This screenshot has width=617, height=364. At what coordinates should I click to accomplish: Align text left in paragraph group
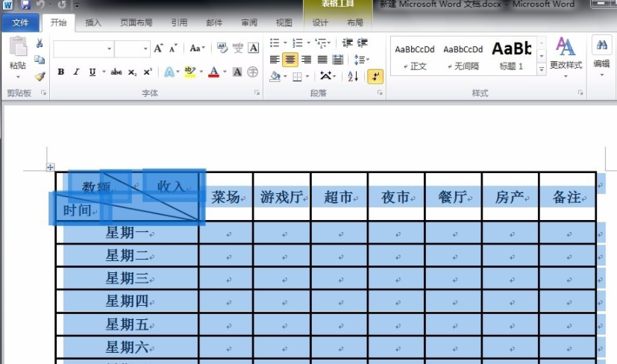point(275,60)
